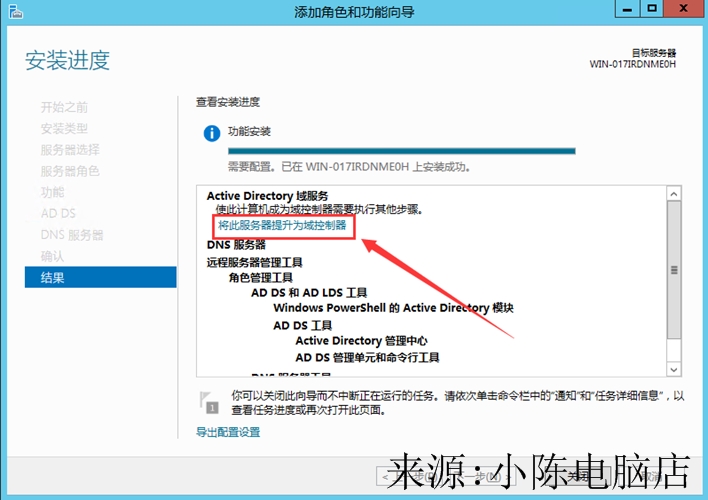This screenshot has height=500, width=708.
Task: Click the notification flag icon near the bottom
Action: click(209, 402)
